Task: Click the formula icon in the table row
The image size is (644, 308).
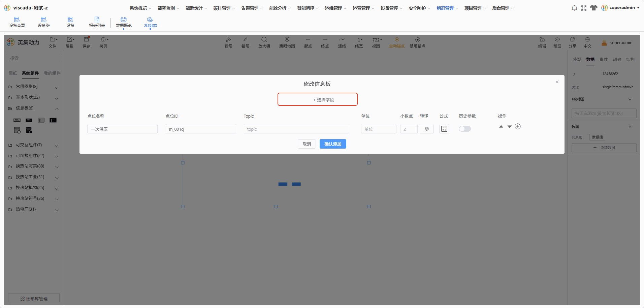Action: [444, 129]
